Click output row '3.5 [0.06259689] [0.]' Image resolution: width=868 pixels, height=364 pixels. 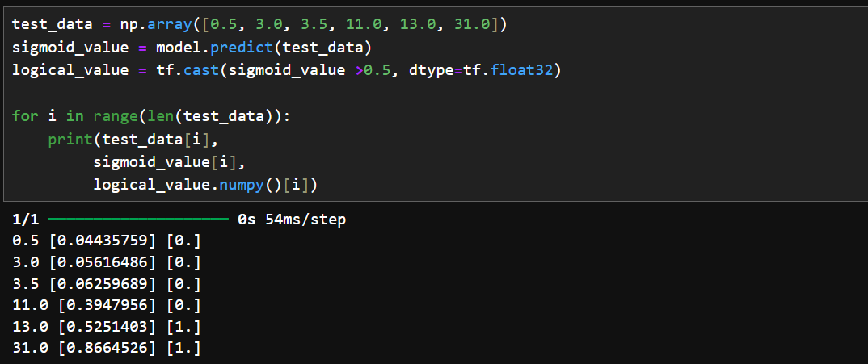point(107,284)
